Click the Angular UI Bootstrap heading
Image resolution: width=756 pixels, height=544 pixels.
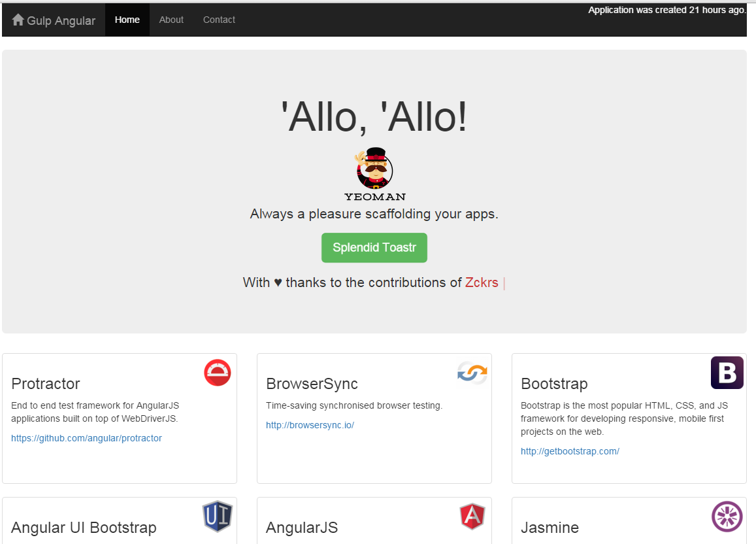tap(84, 528)
